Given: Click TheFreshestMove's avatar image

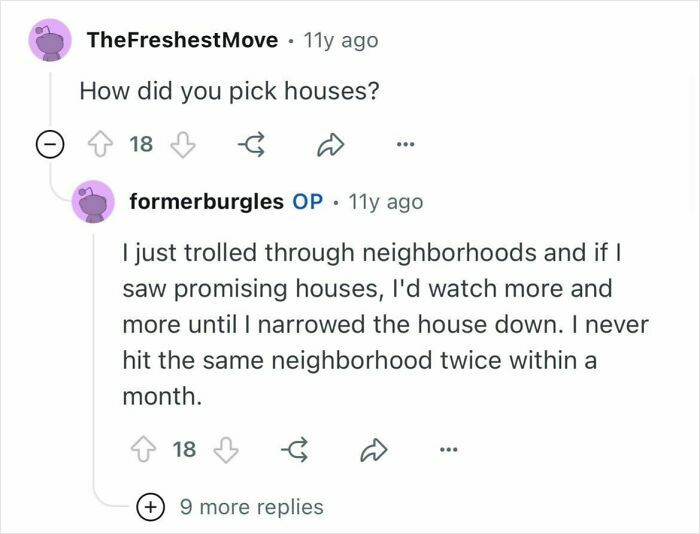Looking at the screenshot, I should click(50, 40).
